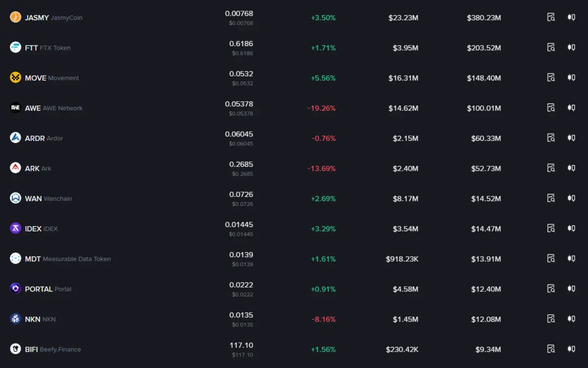Click the Measurable Data Token logo
The height and width of the screenshot is (368, 588).
(x=14, y=258)
